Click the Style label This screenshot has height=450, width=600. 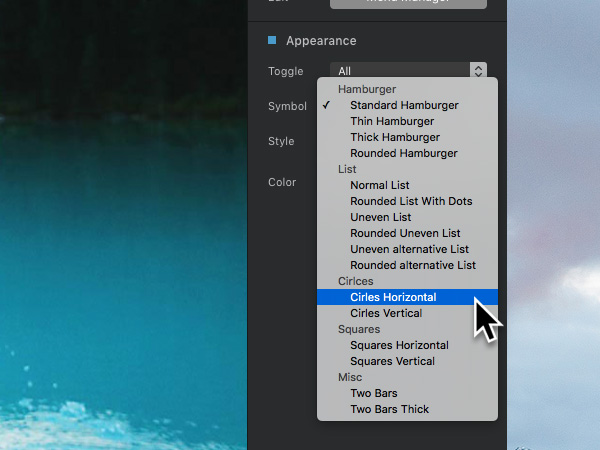[281, 141]
